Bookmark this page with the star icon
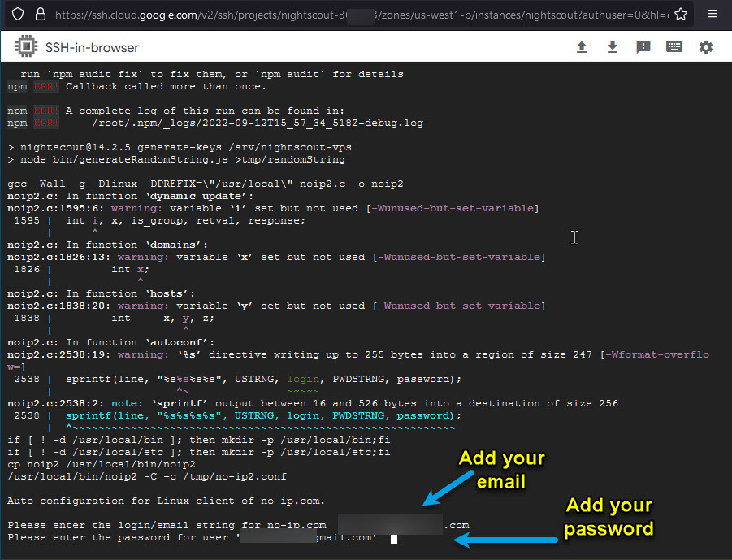 (x=681, y=14)
